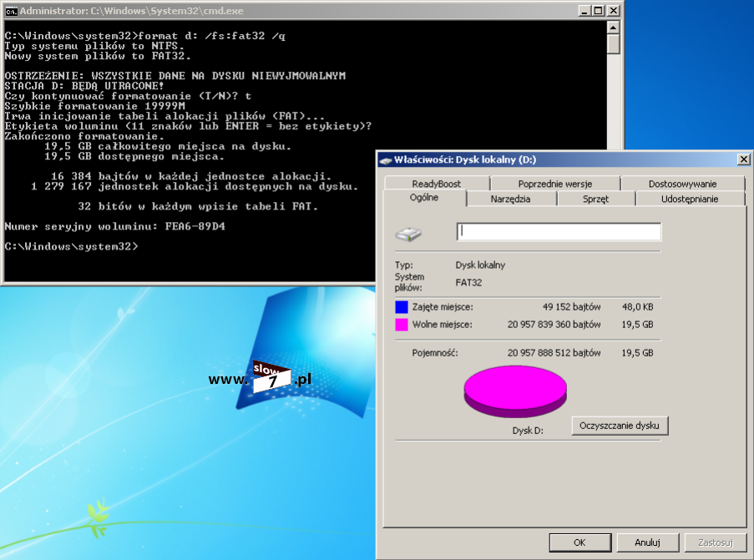
Task: Maximize the cmd.exe window
Action: coord(598,11)
